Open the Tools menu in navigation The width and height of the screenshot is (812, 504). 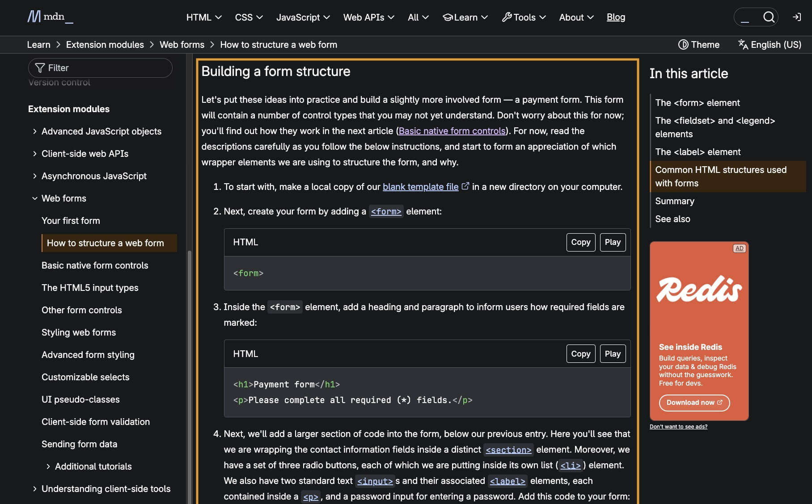[x=524, y=17]
